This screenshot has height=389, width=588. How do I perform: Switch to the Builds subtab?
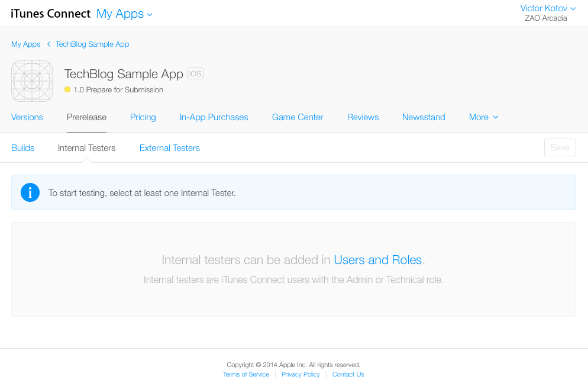point(23,148)
